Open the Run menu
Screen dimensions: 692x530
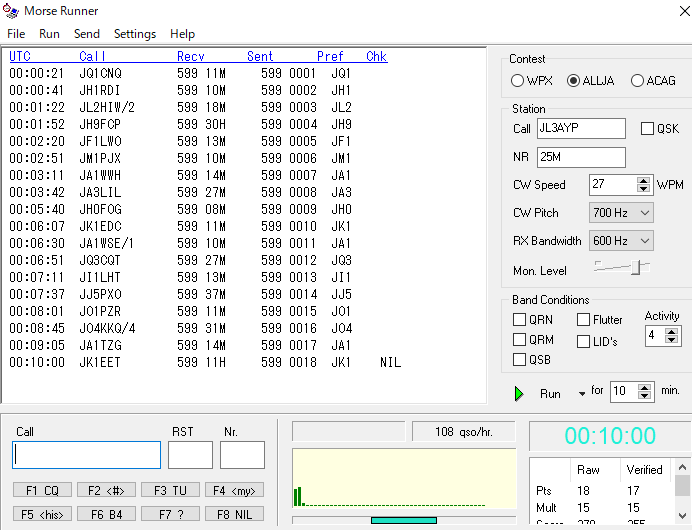[49, 34]
